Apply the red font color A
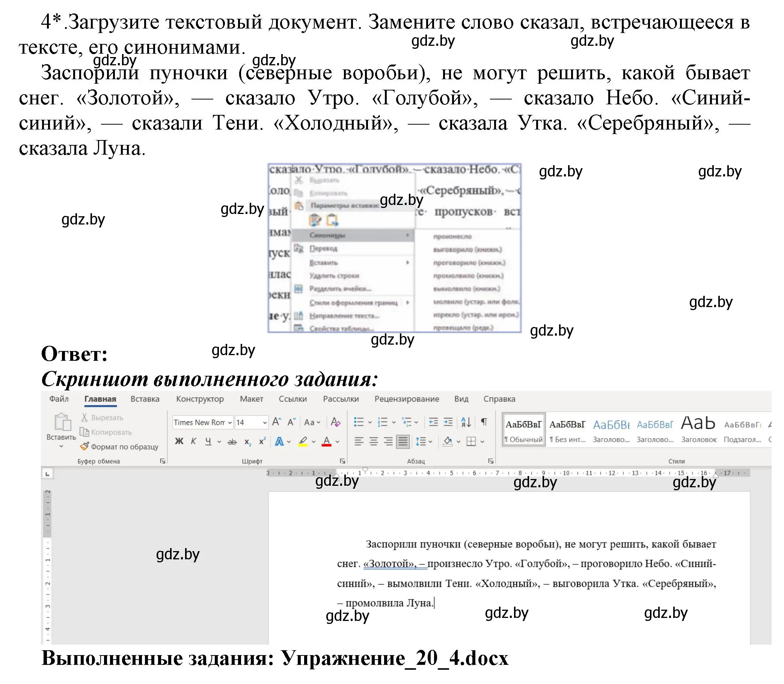The height and width of the screenshot is (684, 784). click(x=326, y=441)
